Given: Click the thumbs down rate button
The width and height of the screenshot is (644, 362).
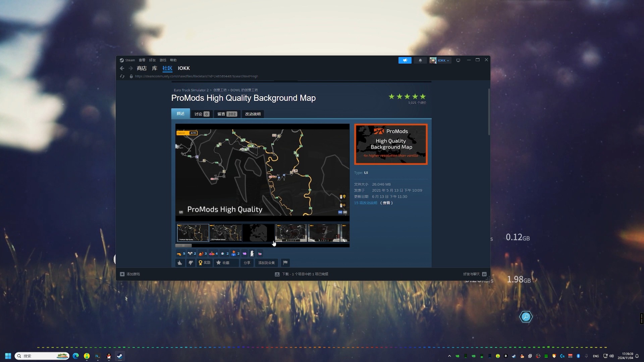Looking at the screenshot, I should (191, 263).
